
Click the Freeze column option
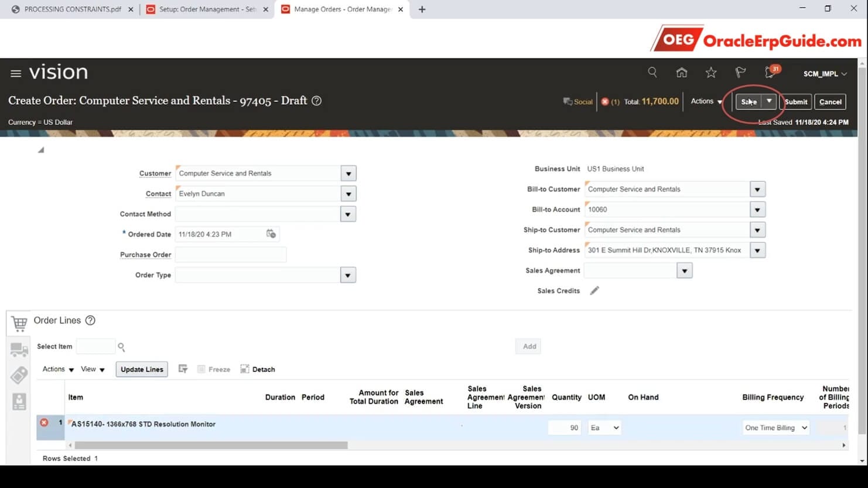pos(214,369)
